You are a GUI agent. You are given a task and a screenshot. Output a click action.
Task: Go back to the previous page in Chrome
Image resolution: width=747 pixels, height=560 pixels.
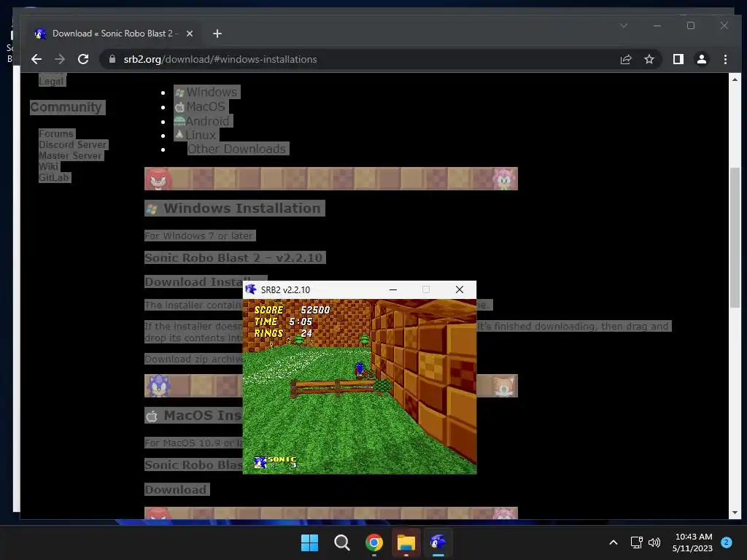click(36, 59)
